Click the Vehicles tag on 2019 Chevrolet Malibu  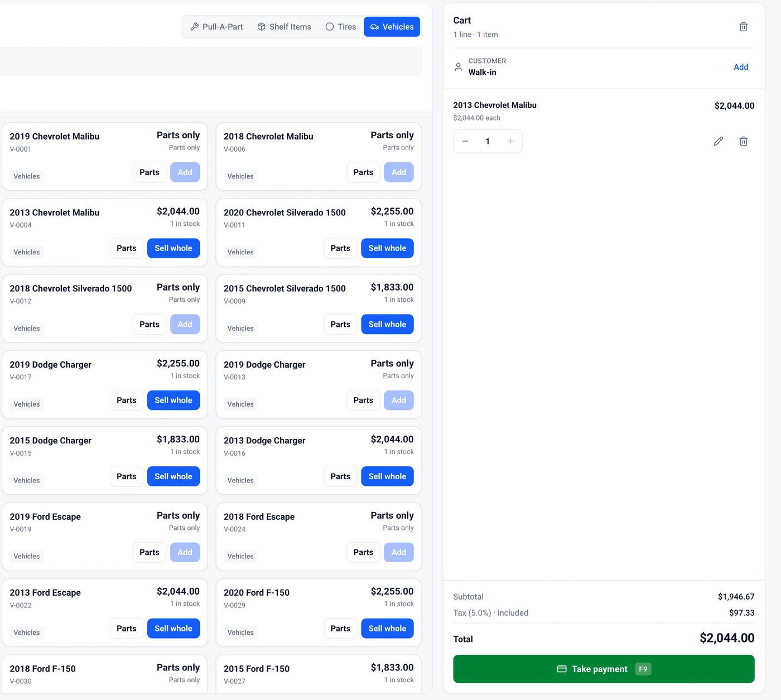point(27,176)
